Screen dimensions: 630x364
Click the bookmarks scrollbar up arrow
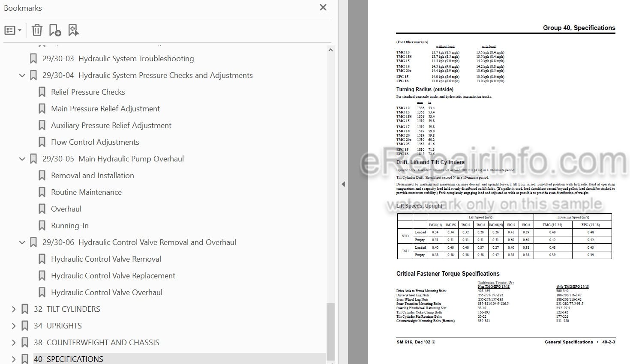330,50
